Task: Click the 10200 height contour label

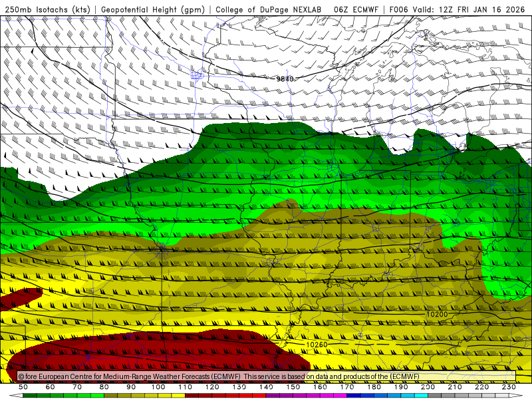Action: [437, 314]
